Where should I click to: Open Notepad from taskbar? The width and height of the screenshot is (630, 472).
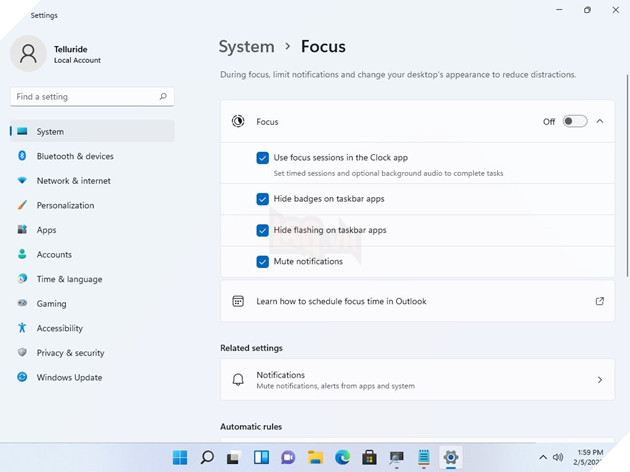tap(423, 457)
